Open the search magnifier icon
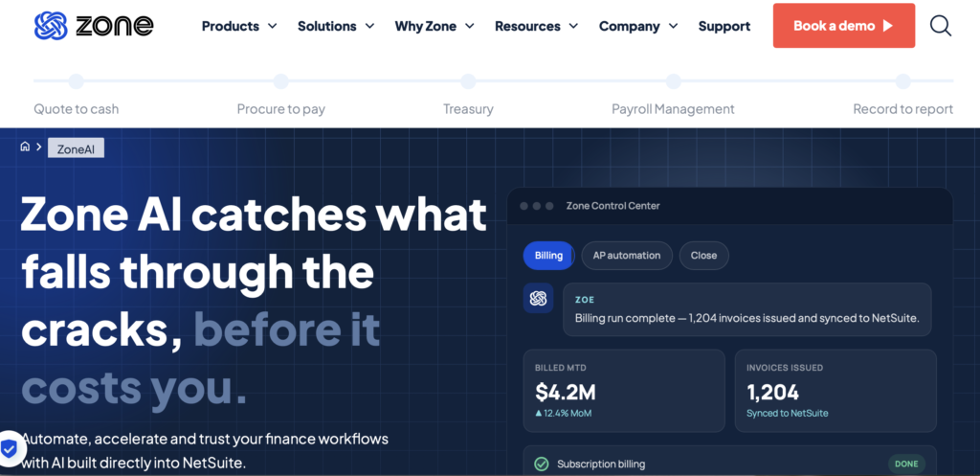The width and height of the screenshot is (980, 476). pyautogui.click(x=940, y=26)
